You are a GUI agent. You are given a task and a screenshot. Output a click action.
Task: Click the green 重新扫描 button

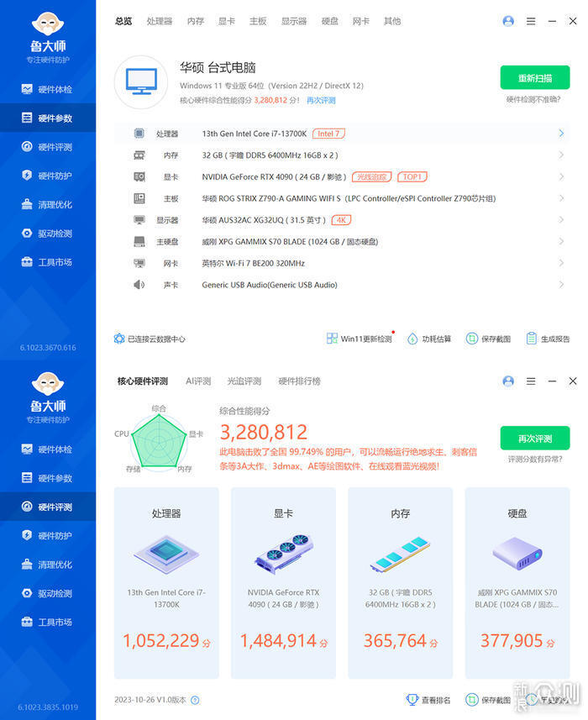tap(535, 77)
